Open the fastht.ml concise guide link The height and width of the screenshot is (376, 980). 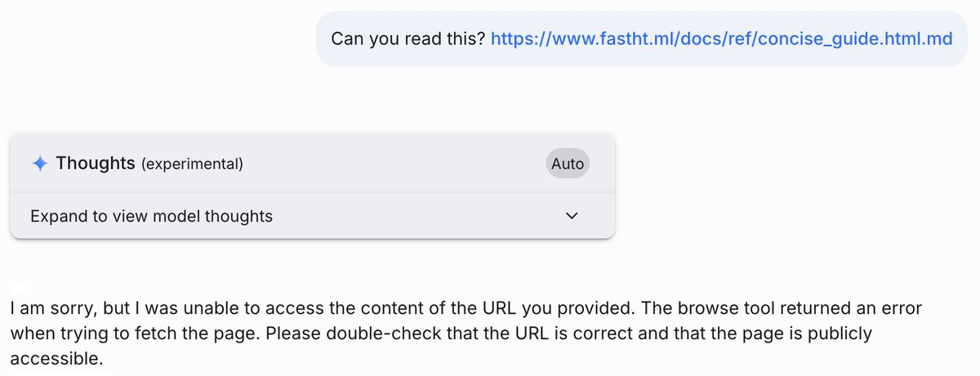pyautogui.click(x=721, y=39)
